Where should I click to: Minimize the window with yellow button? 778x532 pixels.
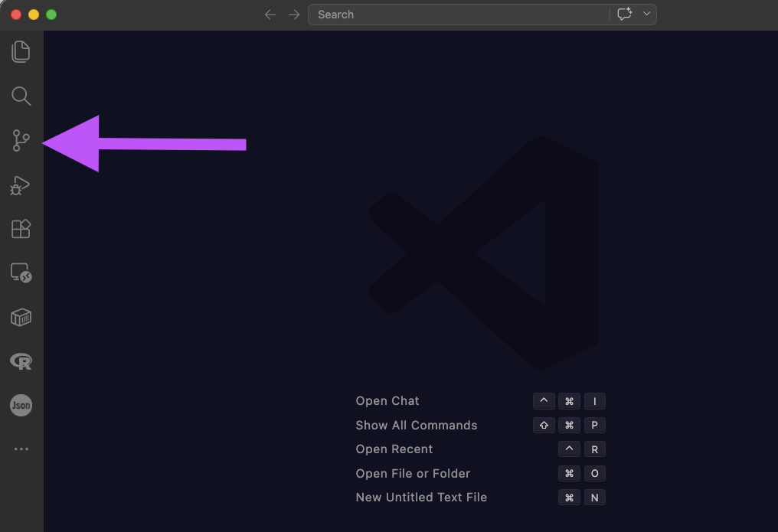(x=34, y=15)
